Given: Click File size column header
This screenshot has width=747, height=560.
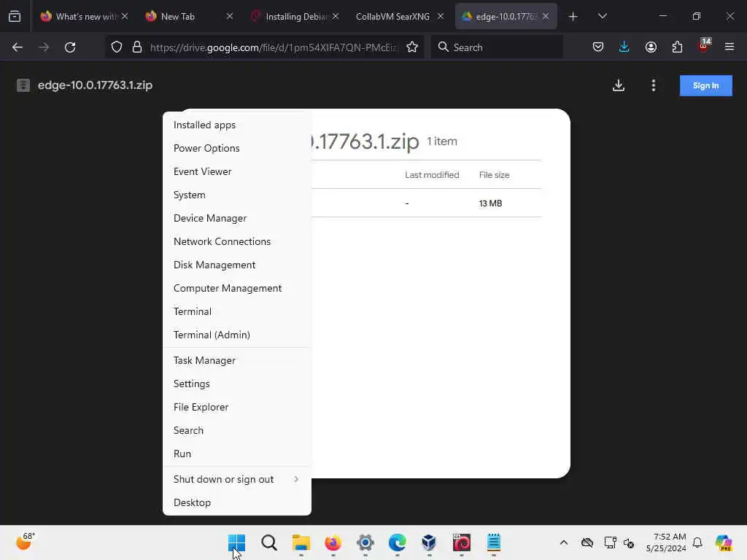Looking at the screenshot, I should 494,175.
